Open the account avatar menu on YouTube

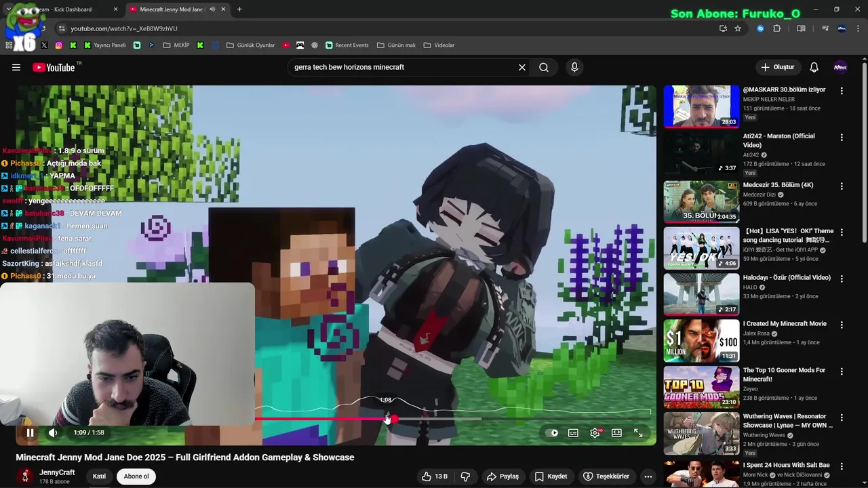point(840,67)
